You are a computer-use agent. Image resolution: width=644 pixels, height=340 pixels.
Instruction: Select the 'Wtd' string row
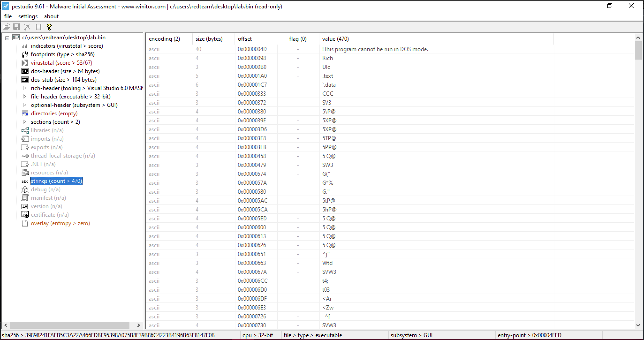[x=390, y=263]
